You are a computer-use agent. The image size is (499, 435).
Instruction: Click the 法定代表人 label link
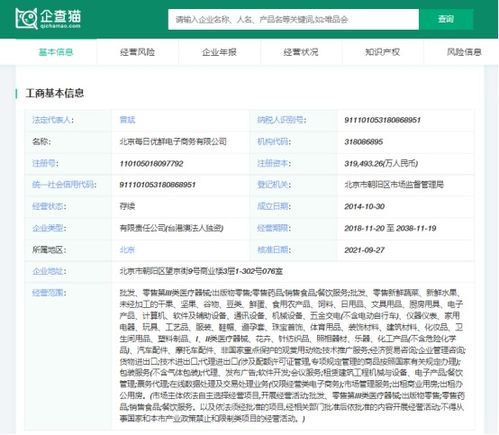click(x=53, y=120)
